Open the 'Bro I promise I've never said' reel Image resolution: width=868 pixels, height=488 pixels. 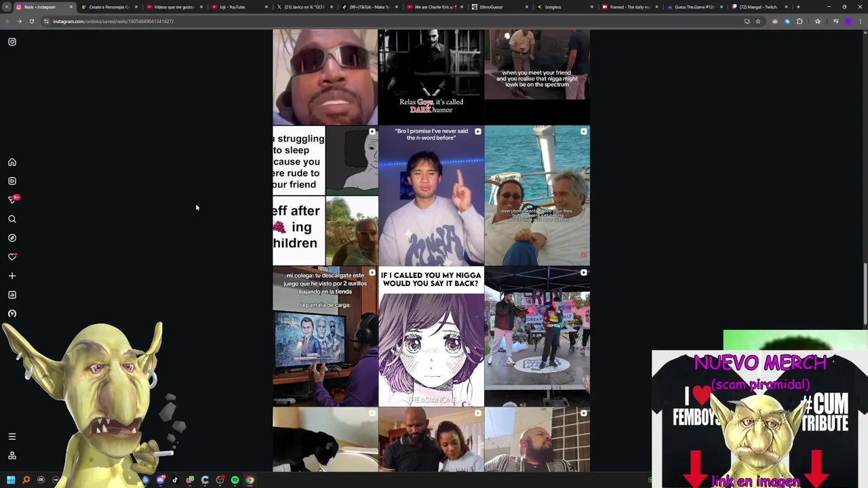coord(431,195)
